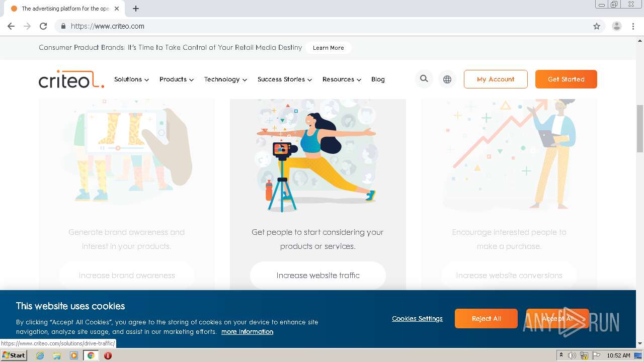Click 'This website uses cookies' heading
The image size is (644, 362).
click(70, 306)
